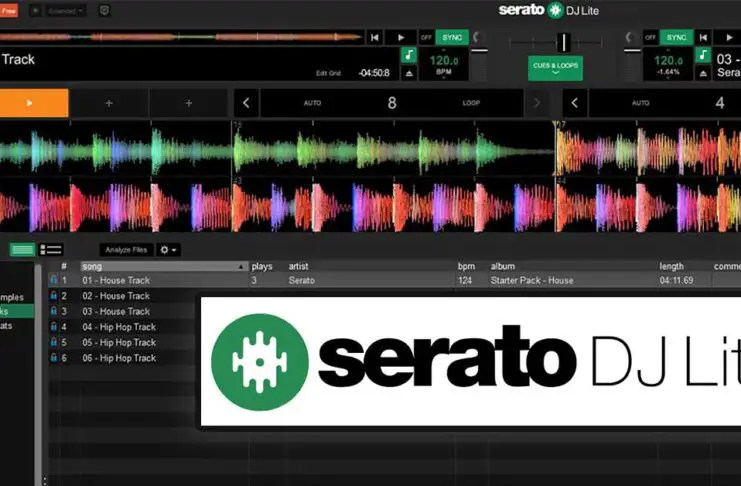The image size is (741, 486).
Task: Toggle AUTO loop on left deck
Action: click(312, 103)
